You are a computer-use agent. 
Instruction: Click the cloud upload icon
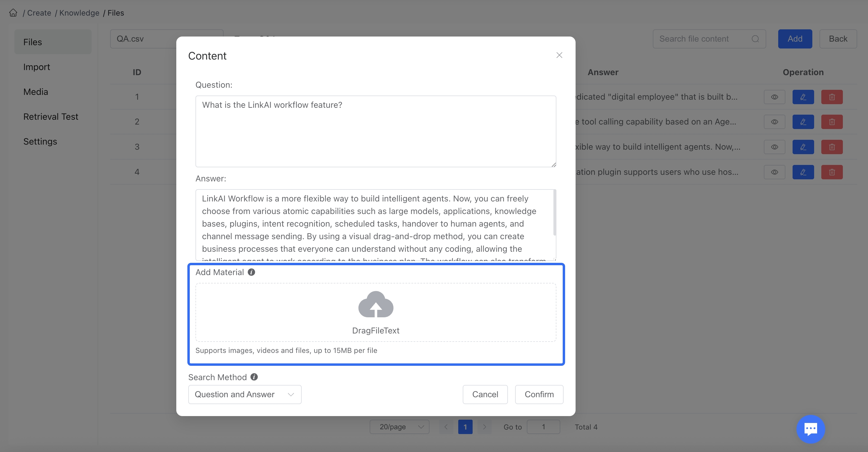[x=376, y=304]
